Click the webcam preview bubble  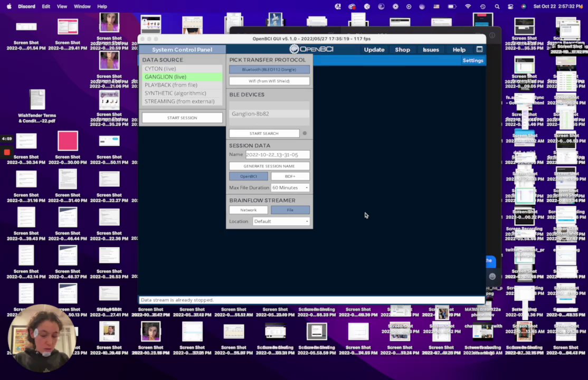coord(42,338)
